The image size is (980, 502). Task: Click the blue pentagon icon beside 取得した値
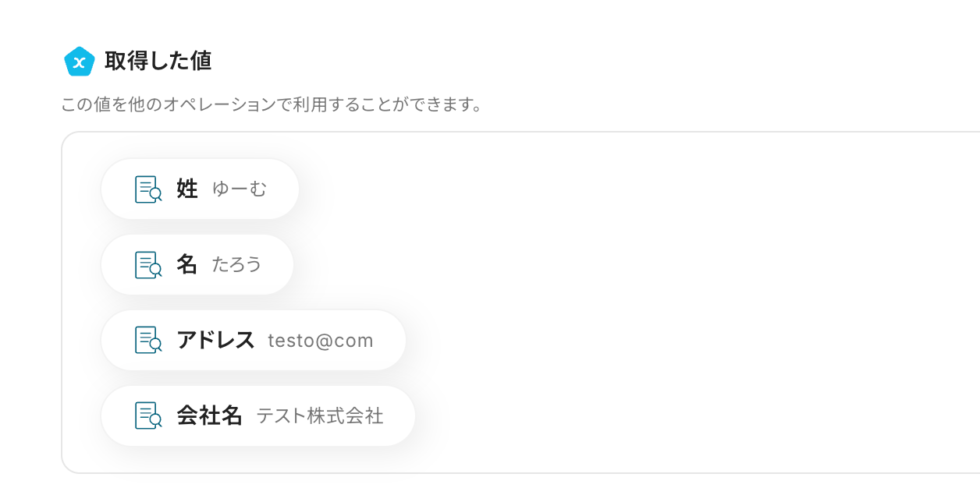79,62
